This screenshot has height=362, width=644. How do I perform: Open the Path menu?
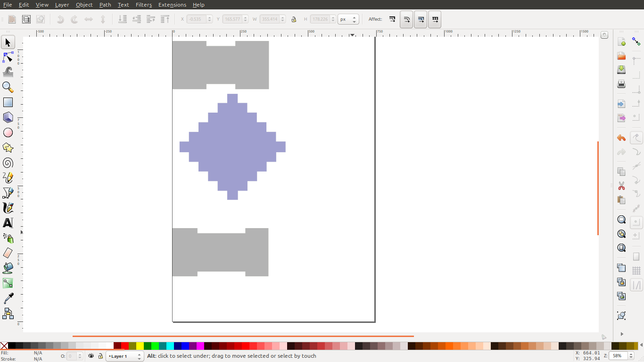105,5
